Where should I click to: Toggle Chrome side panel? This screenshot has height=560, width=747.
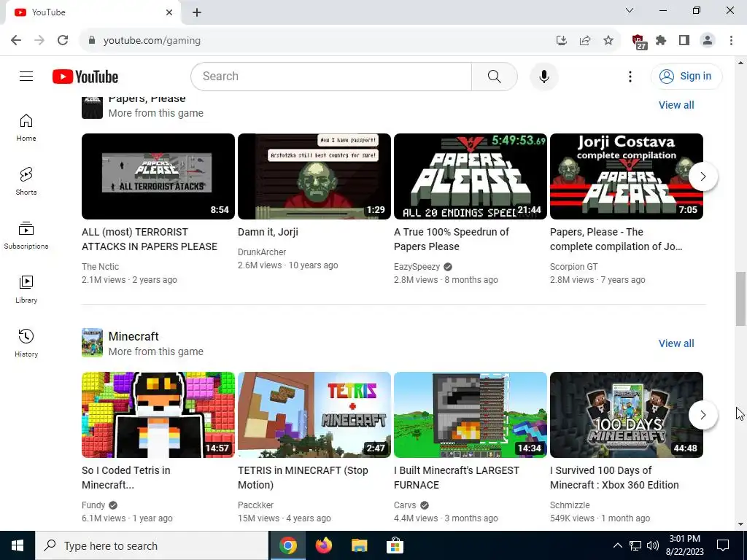[x=684, y=41]
